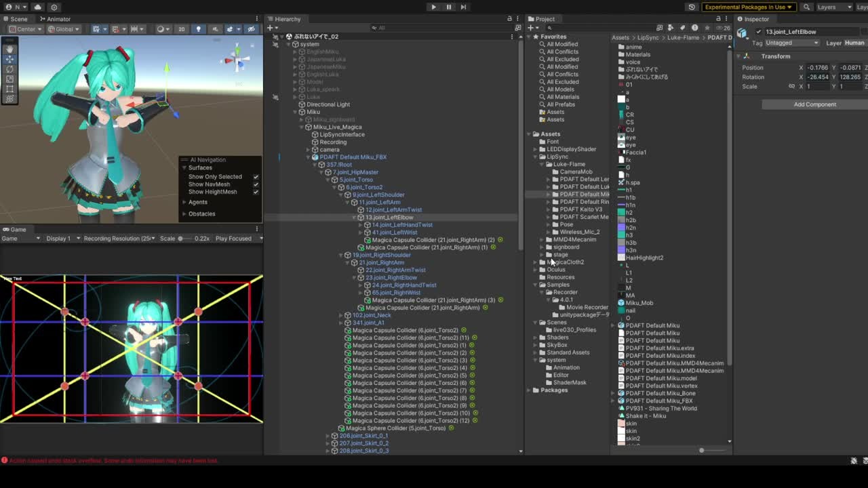Select the Rotate tool in Scene toolbar
Image resolution: width=868 pixels, height=488 pixels.
click(x=9, y=69)
